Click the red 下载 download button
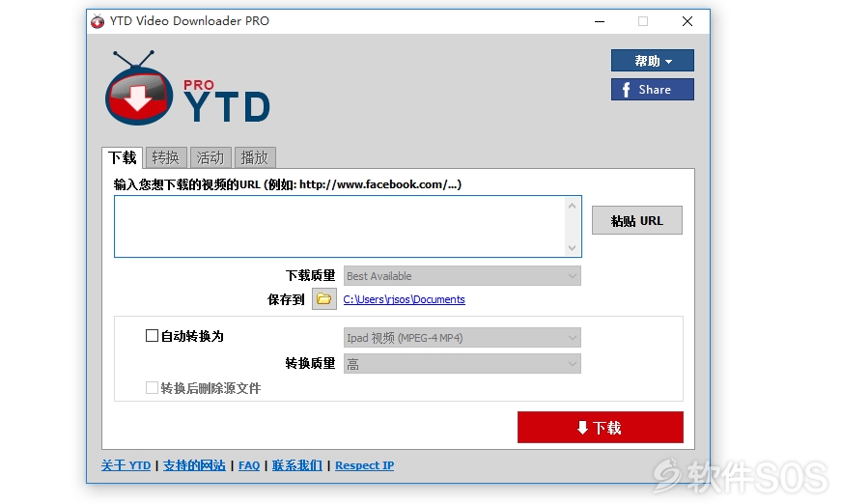This screenshot has height=504, width=841. [x=601, y=428]
